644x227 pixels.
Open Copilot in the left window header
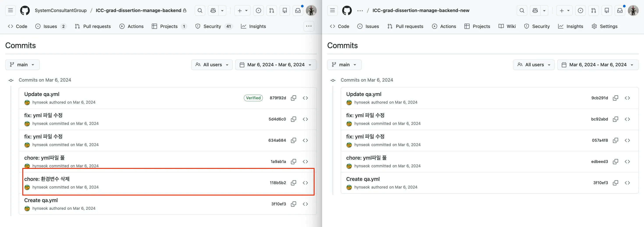[x=213, y=10]
